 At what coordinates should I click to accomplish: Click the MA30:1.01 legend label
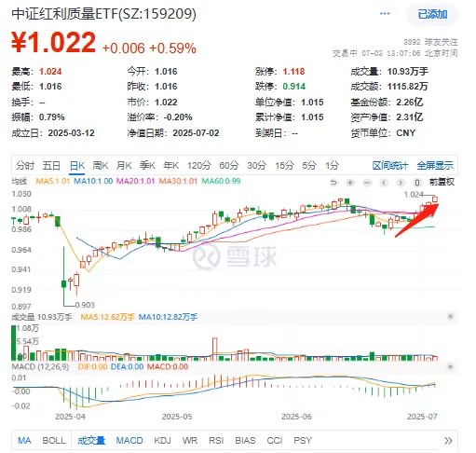point(178,181)
